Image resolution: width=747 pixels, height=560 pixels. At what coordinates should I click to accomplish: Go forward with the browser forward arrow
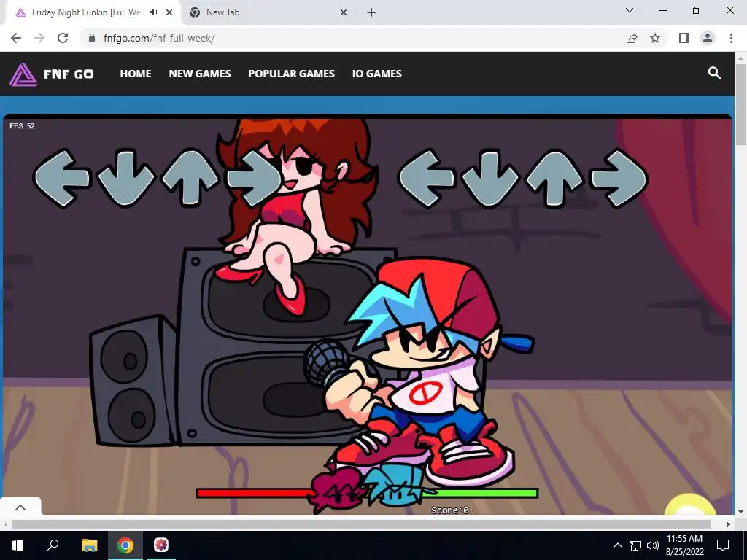(39, 38)
